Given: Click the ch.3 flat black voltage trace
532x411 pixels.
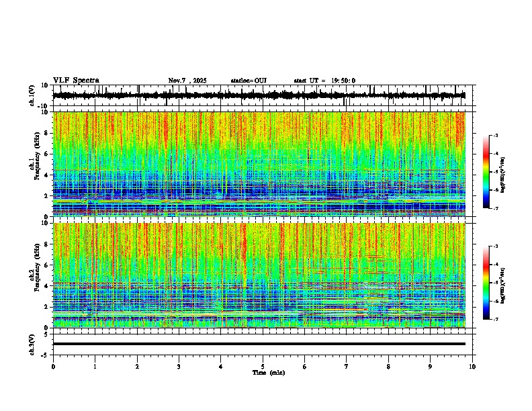Looking at the screenshot, I should 259,344.
